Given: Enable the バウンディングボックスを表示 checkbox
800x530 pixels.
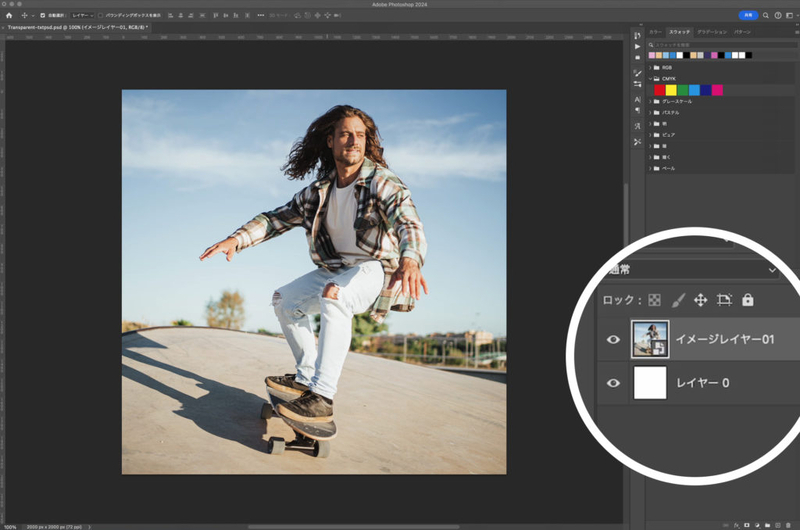Looking at the screenshot, I should (x=100, y=16).
